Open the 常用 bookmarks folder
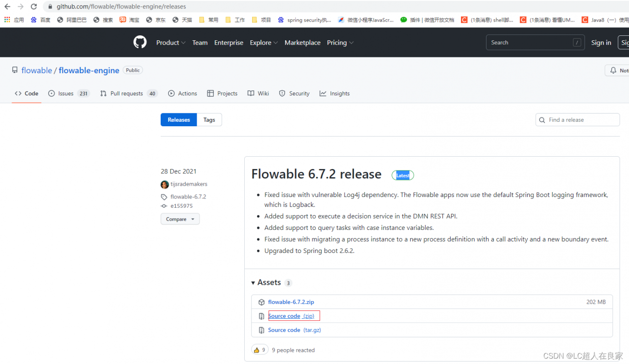 click(208, 20)
